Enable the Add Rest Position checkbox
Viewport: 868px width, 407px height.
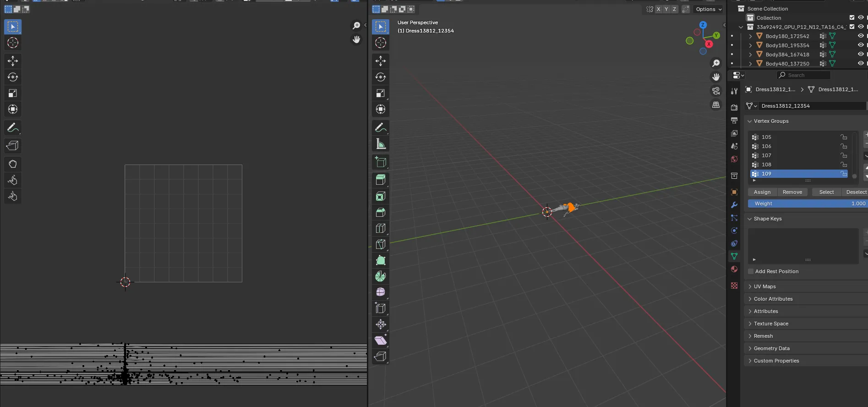pos(751,271)
